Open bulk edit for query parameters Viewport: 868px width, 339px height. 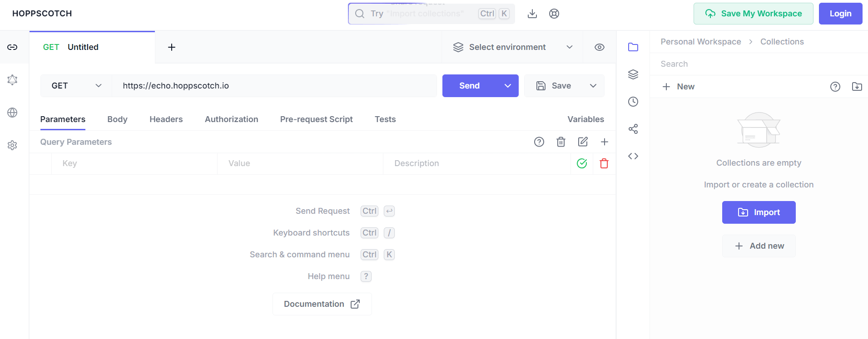click(583, 142)
